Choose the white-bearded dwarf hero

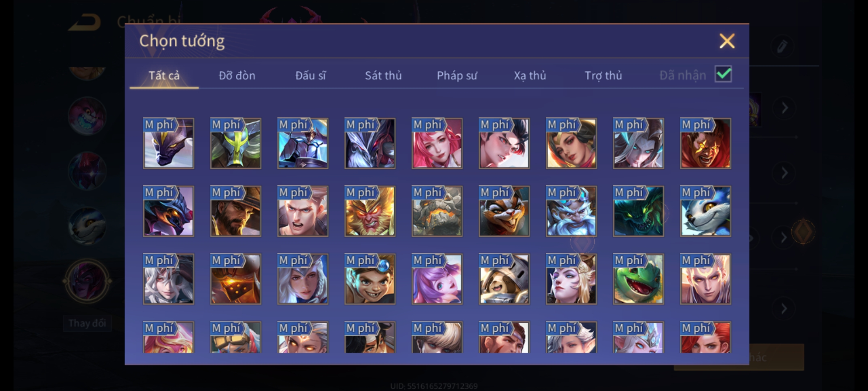(571, 211)
